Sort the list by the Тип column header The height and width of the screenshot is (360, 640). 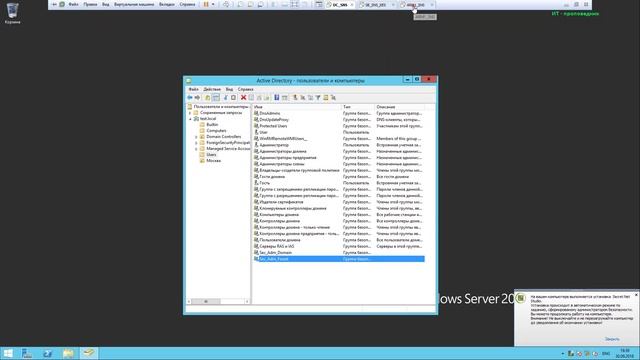(x=358, y=107)
